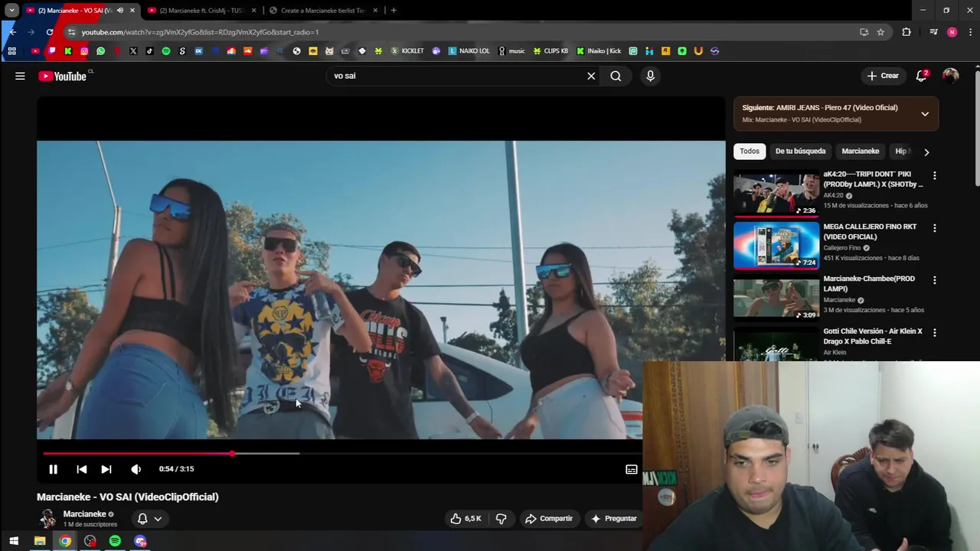Bookmark this page with star icon
980x551 pixels.
click(x=880, y=32)
